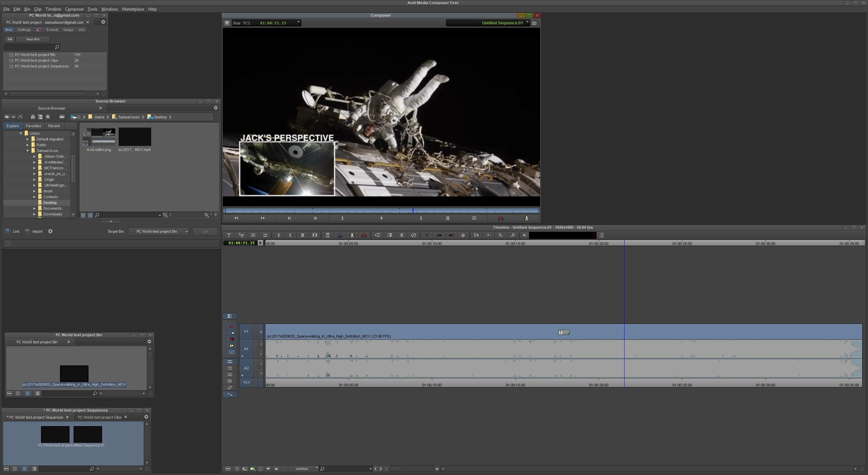Open the timeline view Untitled dropdown
Viewport: 868px width, 475px height.
[x=304, y=469]
